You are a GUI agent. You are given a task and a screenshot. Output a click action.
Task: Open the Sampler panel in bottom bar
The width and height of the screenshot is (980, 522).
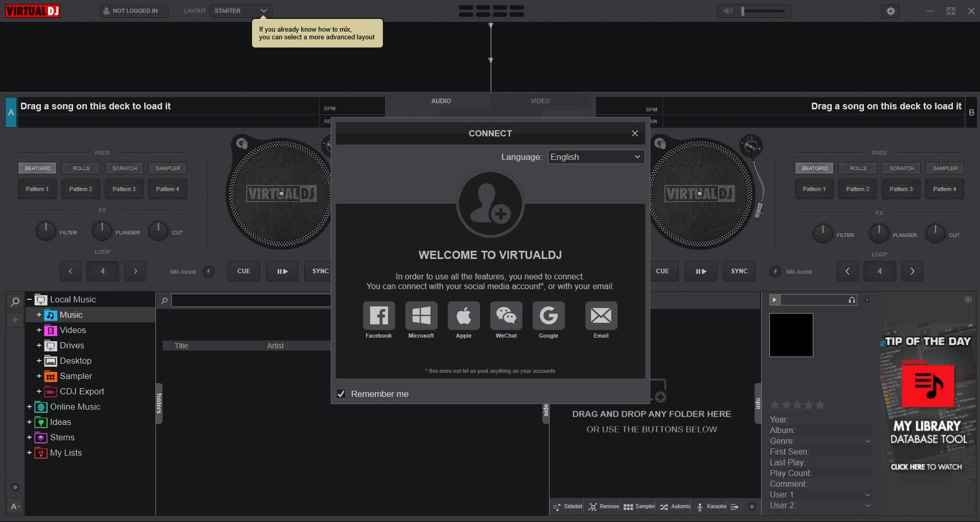639,507
